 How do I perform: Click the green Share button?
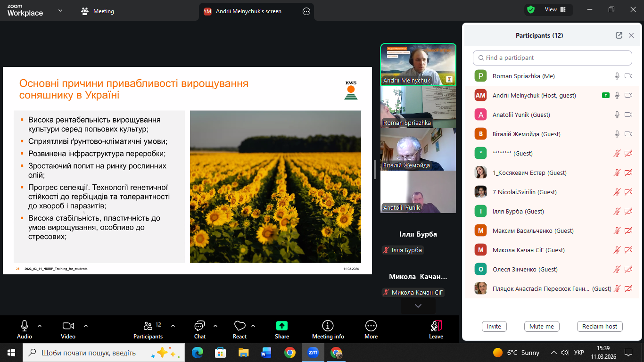(x=281, y=326)
